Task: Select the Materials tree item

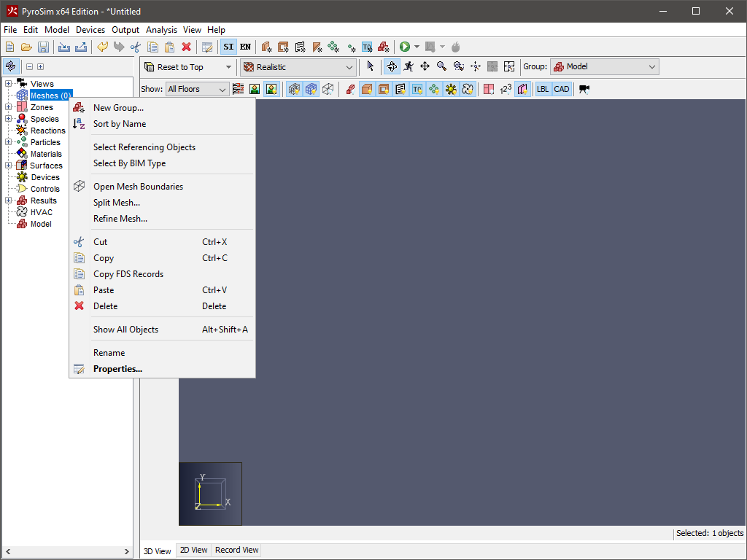Action: coord(46,154)
